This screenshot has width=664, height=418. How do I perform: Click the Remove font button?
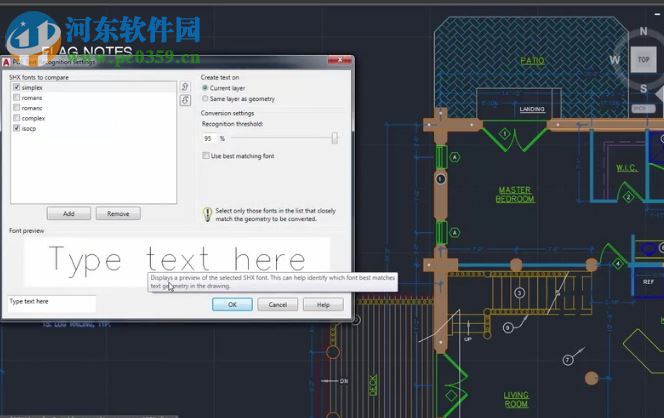click(x=118, y=213)
